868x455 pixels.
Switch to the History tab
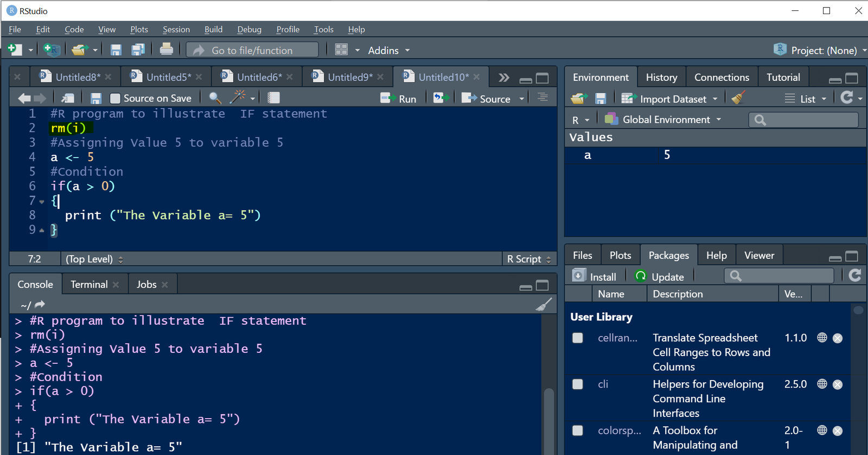661,77
